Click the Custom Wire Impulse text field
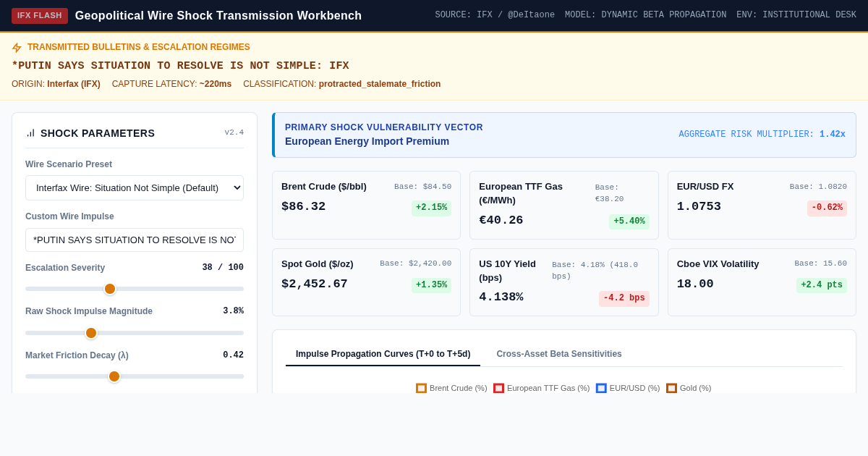868x456 pixels. tap(135, 240)
